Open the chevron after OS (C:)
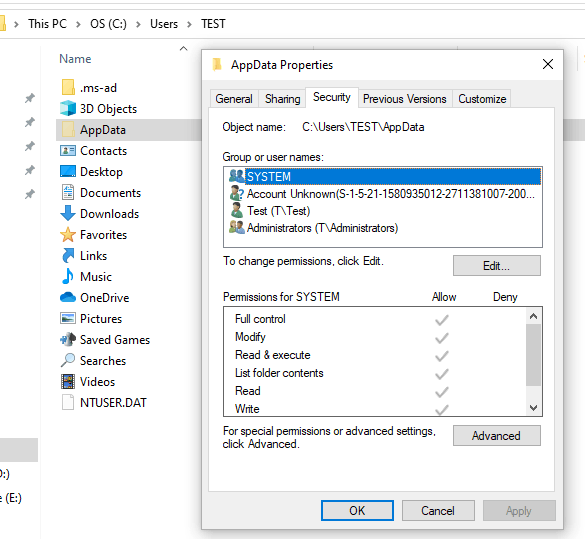The width and height of the screenshot is (585, 539). click(138, 24)
